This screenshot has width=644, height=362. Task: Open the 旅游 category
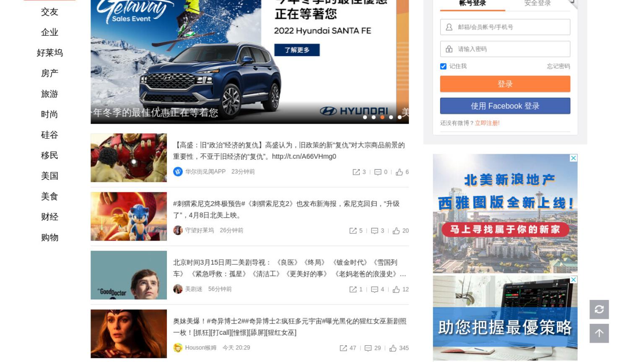[49, 94]
